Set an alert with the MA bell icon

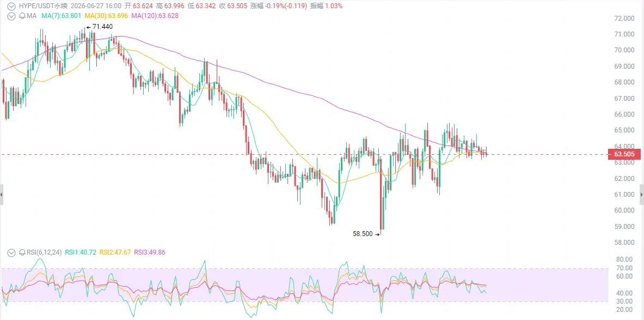pos(22,16)
